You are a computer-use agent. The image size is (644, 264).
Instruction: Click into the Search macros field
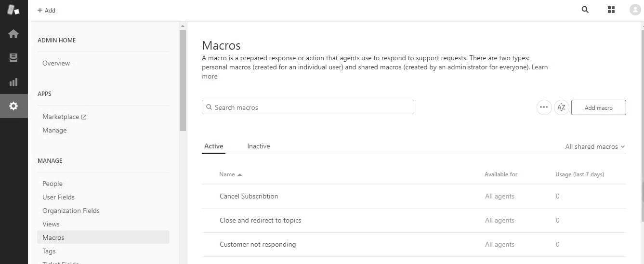tap(308, 107)
